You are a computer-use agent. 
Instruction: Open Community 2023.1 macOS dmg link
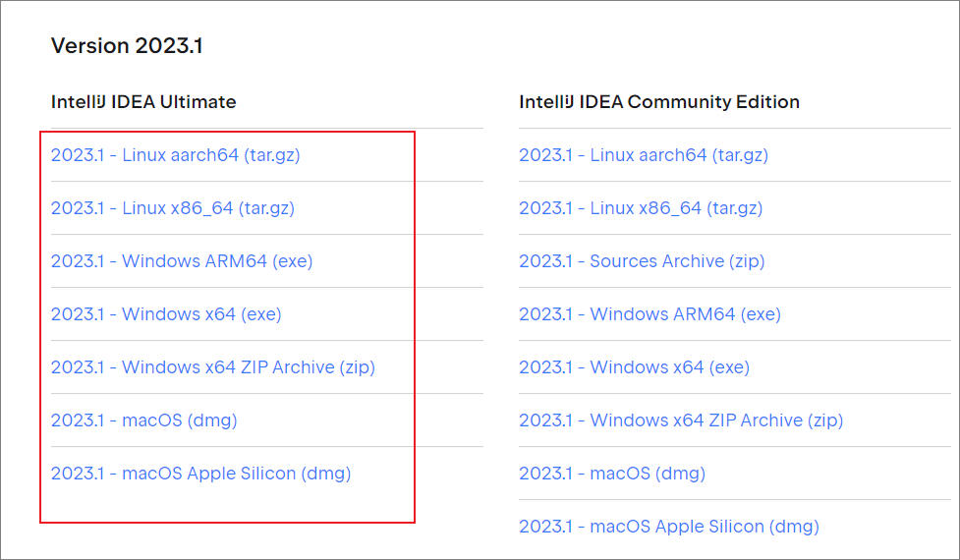pos(611,474)
